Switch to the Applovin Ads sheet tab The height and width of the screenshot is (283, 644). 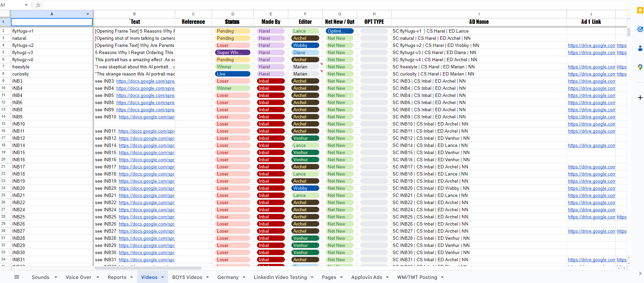[x=366, y=277]
